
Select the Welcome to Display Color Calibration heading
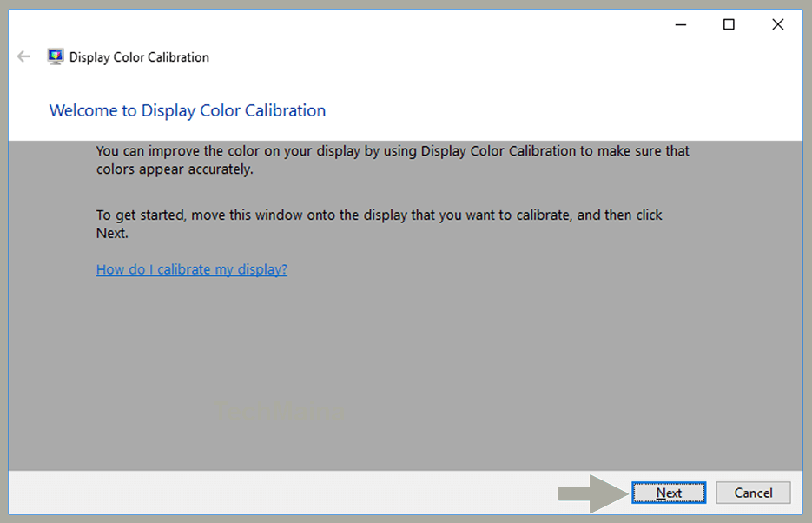click(x=187, y=110)
